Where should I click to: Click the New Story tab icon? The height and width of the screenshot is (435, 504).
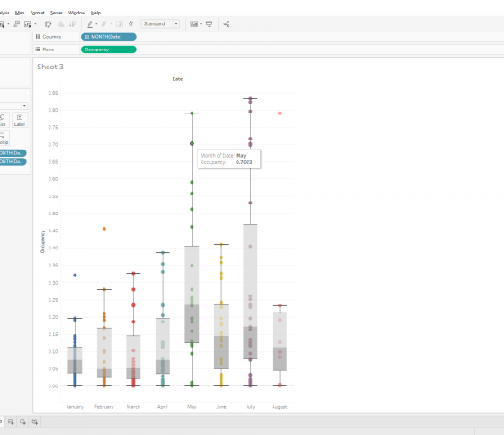tap(35, 421)
